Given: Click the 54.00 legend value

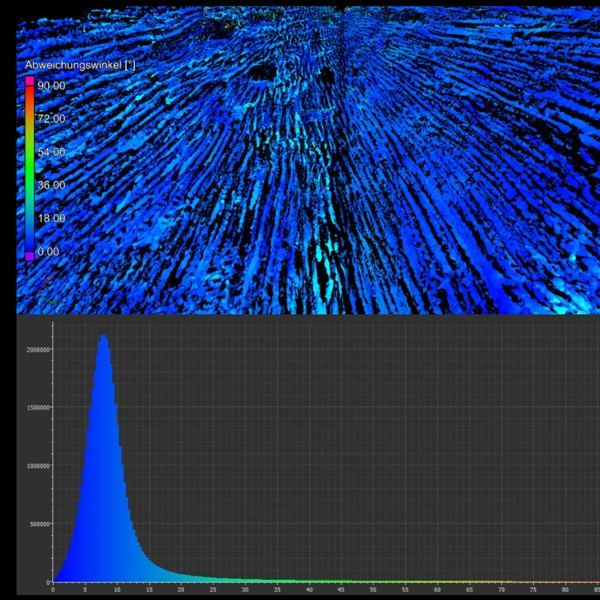Looking at the screenshot, I should click(51, 152).
